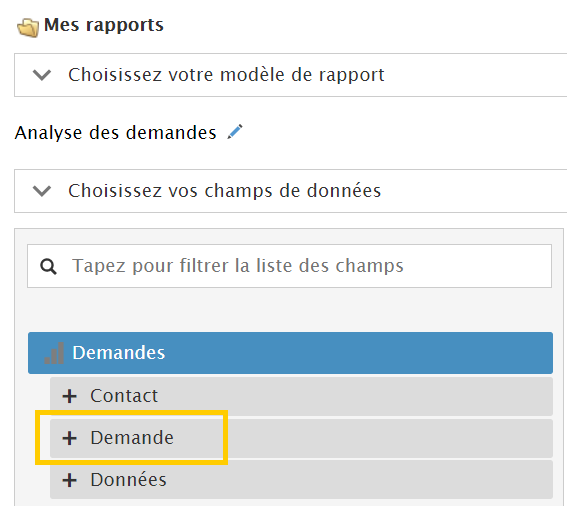
Task: Focus the field list filter box
Action: (x=289, y=266)
